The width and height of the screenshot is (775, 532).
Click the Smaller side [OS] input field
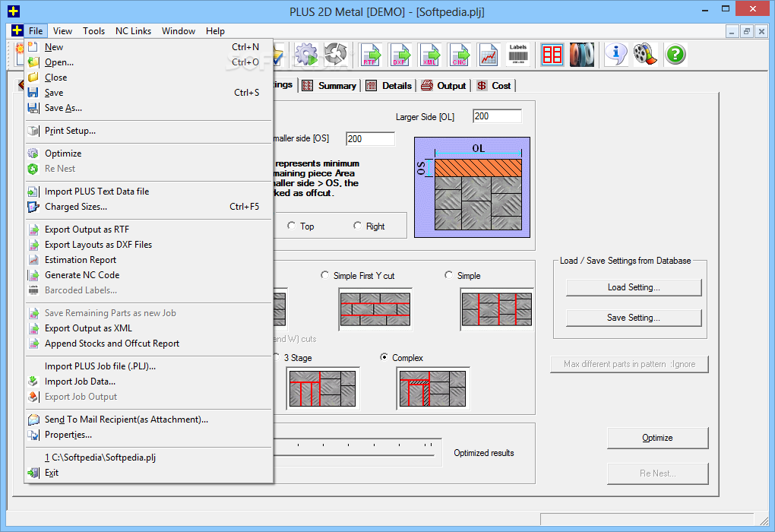370,139
